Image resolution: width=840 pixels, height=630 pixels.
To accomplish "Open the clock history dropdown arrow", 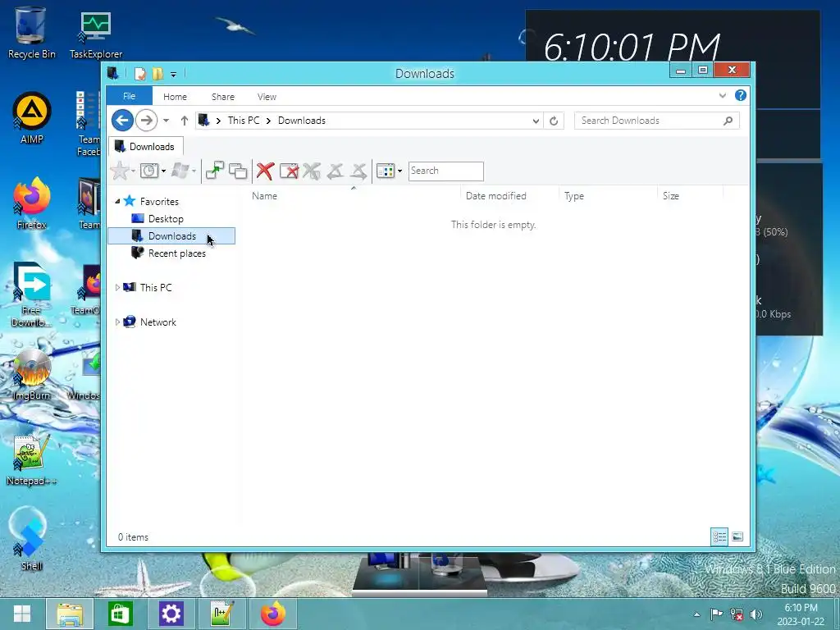I will coord(163,171).
